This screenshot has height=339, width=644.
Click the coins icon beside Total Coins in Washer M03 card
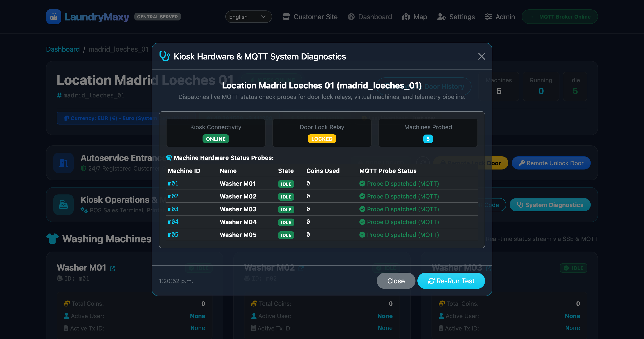point(441,303)
